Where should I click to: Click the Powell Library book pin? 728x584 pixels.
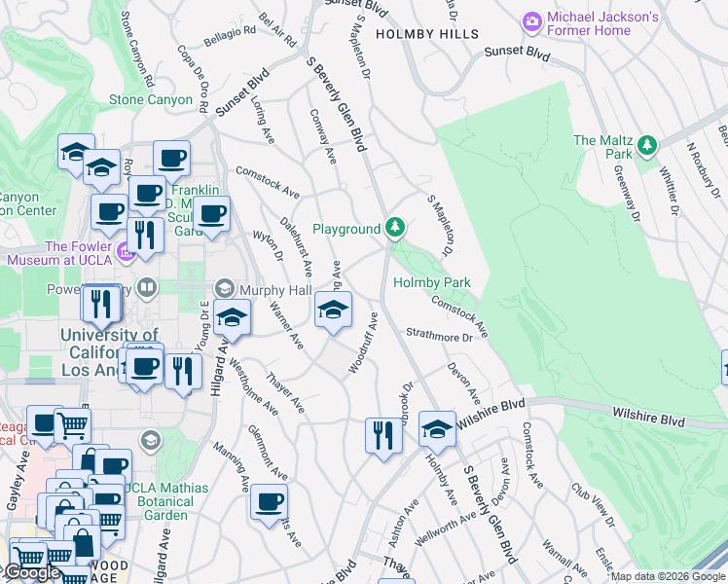click(147, 288)
